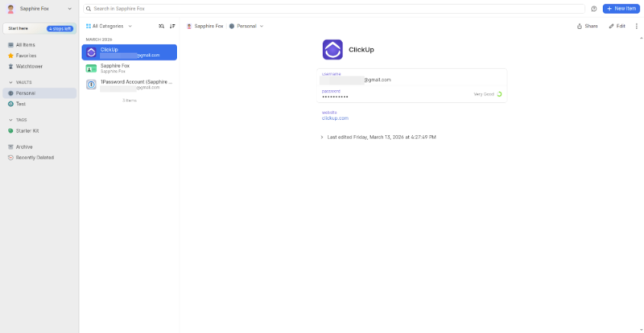Image resolution: width=644 pixels, height=333 pixels.
Task: Click the large ClickUp logo
Action: [x=332, y=50]
